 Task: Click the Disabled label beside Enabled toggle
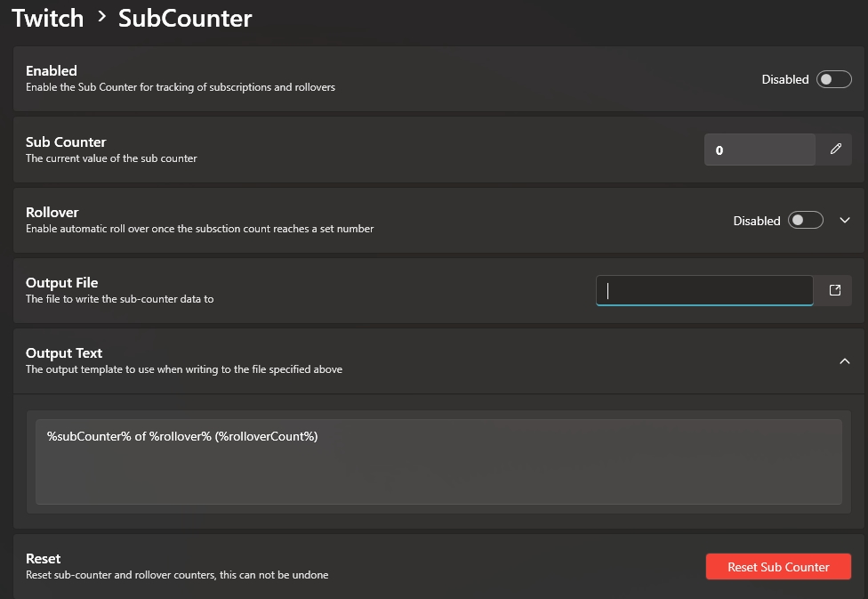[784, 79]
